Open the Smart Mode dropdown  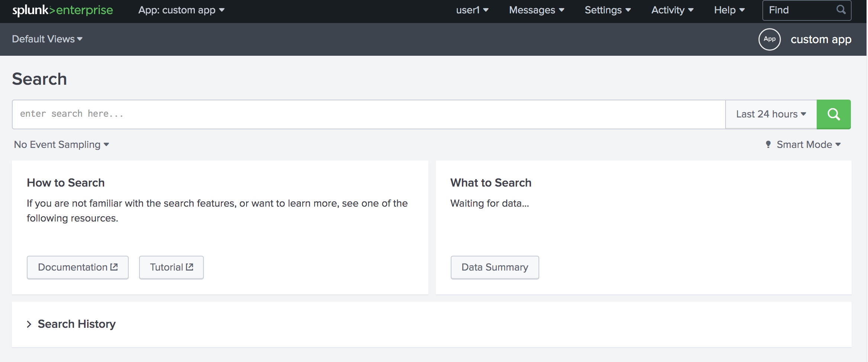click(803, 144)
